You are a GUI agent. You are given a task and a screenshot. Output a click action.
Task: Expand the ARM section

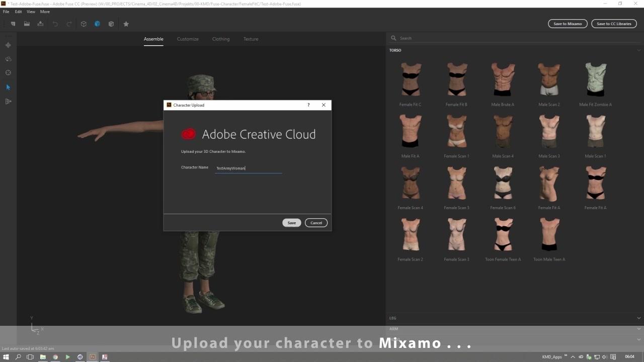click(x=638, y=328)
